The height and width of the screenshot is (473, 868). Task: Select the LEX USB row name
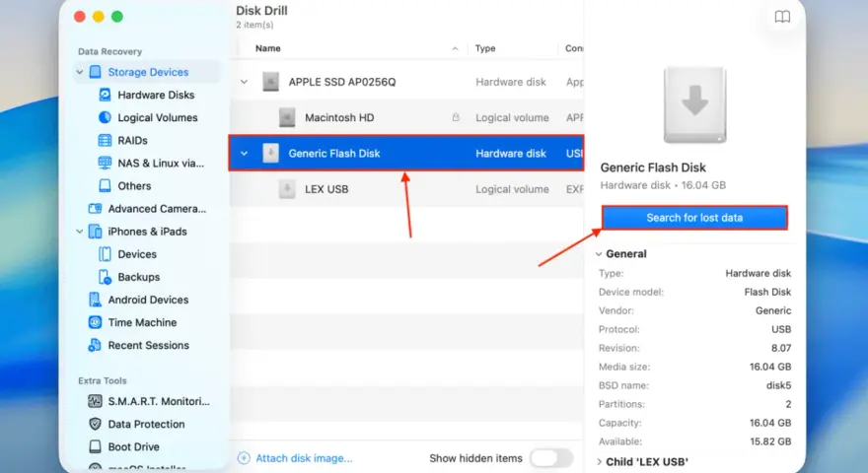[x=326, y=189]
